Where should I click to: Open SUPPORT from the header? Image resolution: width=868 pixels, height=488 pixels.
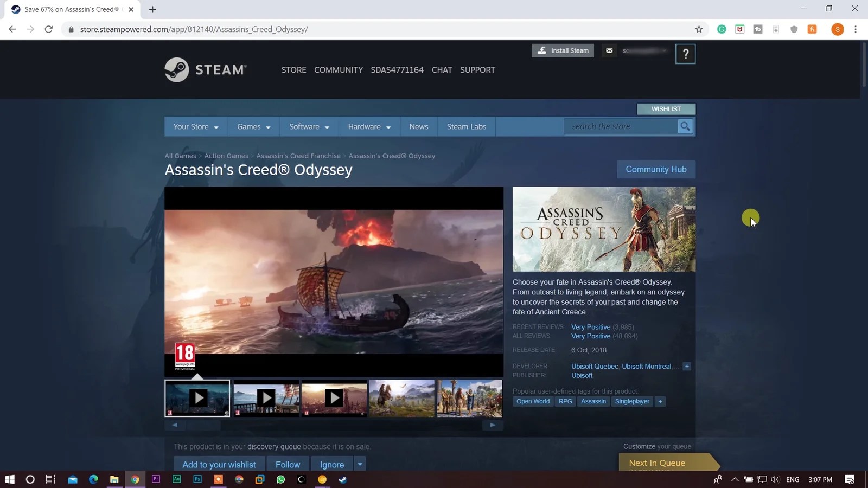[477, 70]
